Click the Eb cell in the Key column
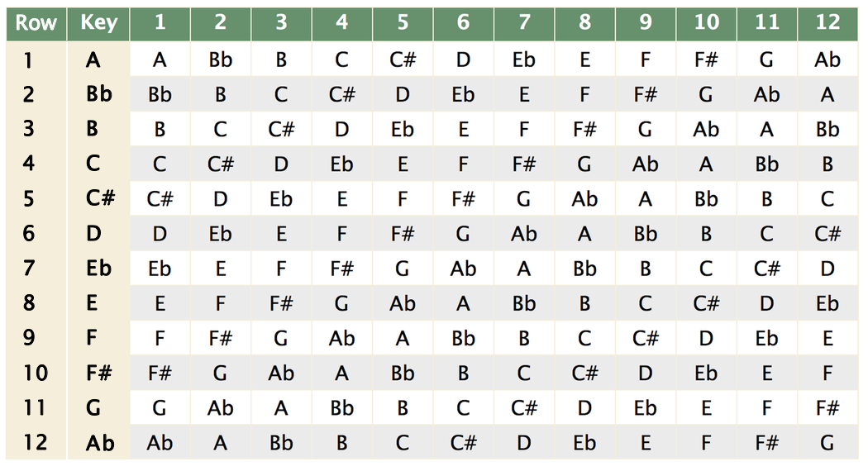868x471 pixels. tap(98, 269)
